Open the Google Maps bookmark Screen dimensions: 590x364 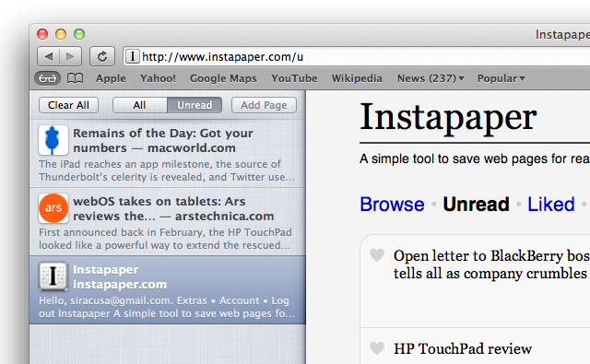point(223,78)
